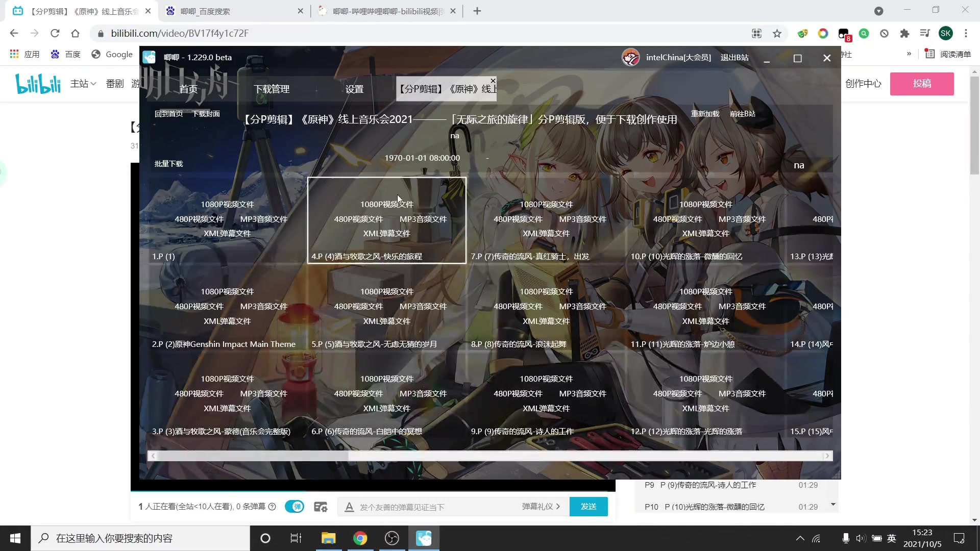This screenshot has width=980, height=551.
Task: Download MP3音频文件 for 3.P 蒙德(音乐会完整版)
Action: [264, 393]
